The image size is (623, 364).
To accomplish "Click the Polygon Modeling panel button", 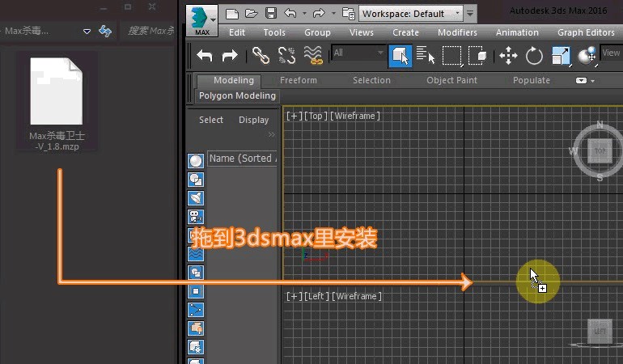I will pos(237,95).
